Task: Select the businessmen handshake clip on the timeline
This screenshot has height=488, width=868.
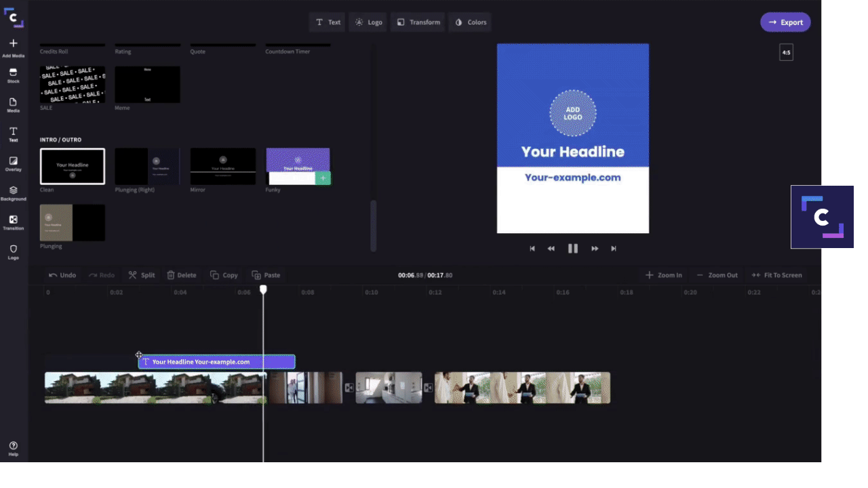Action: click(522, 388)
